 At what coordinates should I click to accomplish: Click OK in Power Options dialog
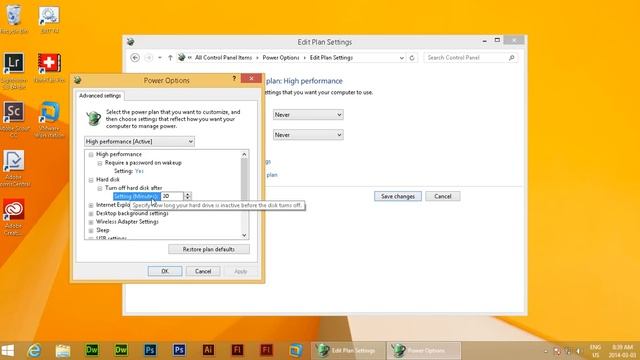click(x=165, y=271)
